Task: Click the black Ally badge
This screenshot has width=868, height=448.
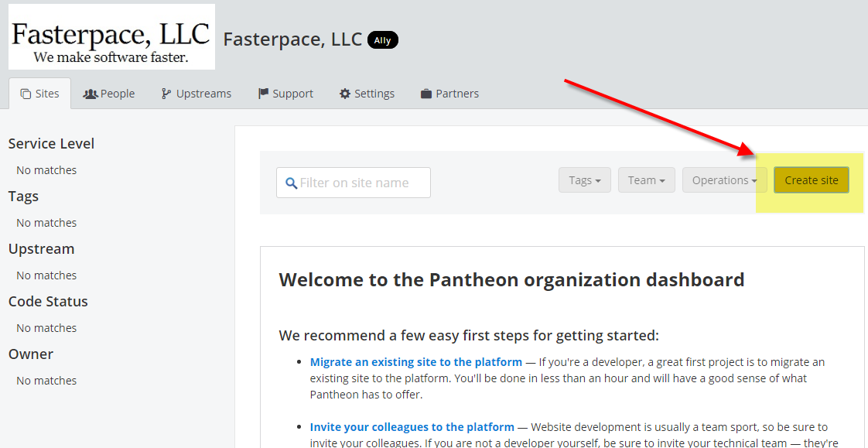Action: 382,40
